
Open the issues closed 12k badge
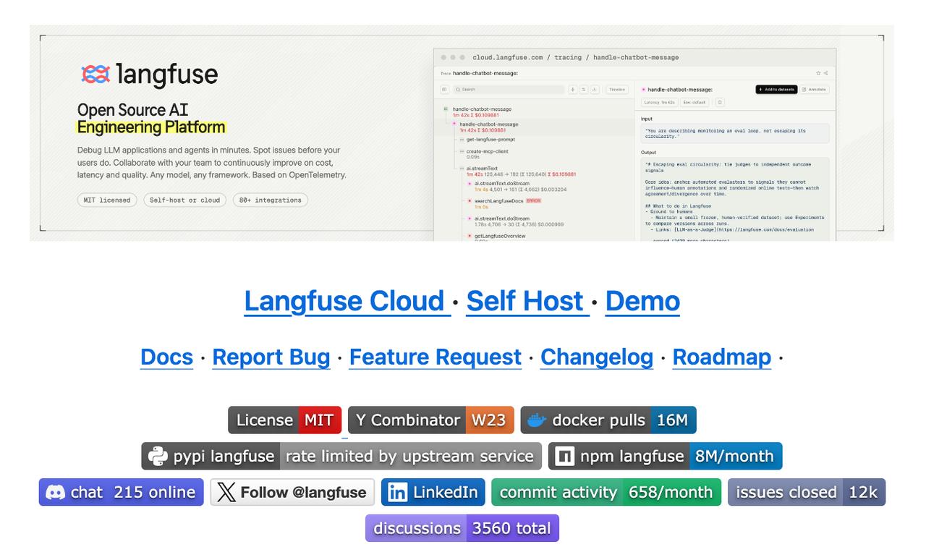click(807, 493)
